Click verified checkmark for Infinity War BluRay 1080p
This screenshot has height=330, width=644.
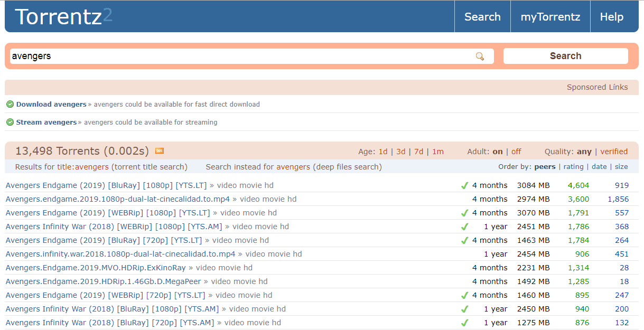pyautogui.click(x=465, y=309)
